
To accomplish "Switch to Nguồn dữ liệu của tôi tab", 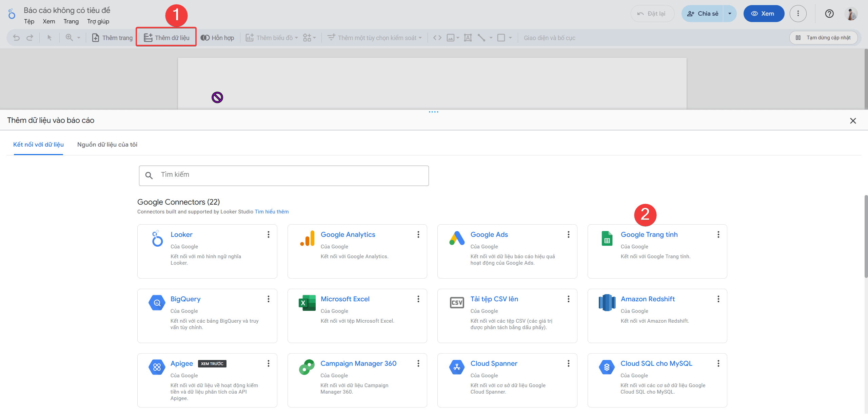I will (107, 145).
